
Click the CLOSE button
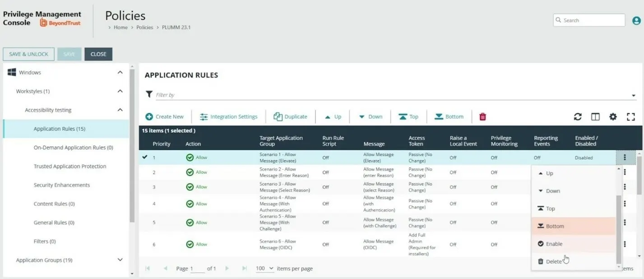click(98, 54)
